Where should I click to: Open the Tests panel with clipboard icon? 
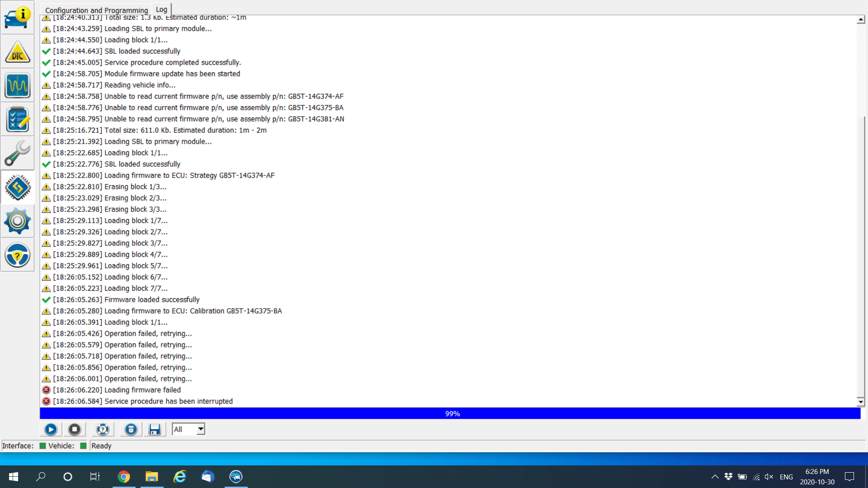[x=17, y=119]
